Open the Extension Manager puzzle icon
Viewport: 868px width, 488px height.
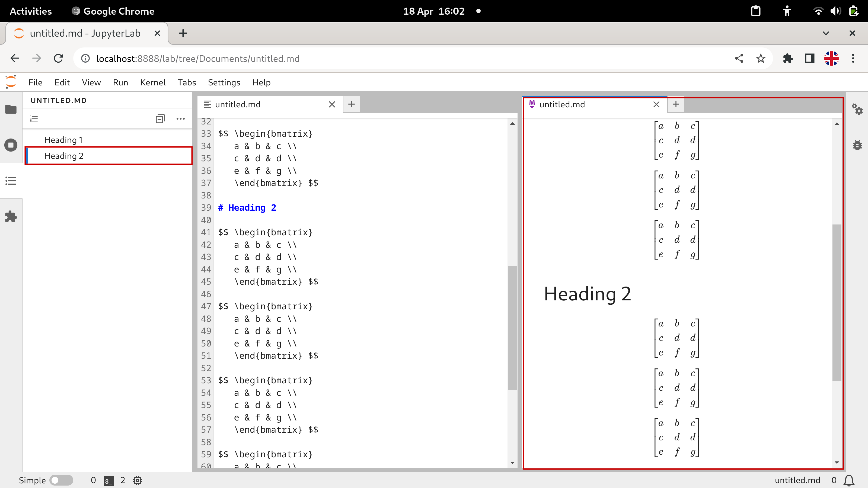pyautogui.click(x=11, y=217)
